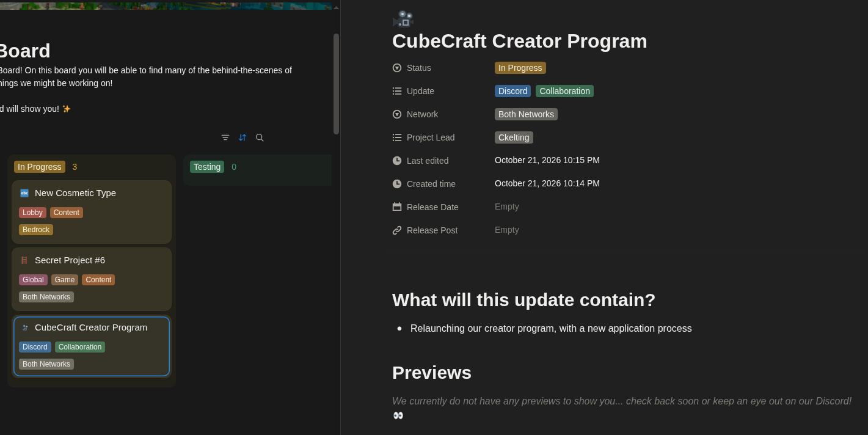Select the Discord tag in Update property

(512, 91)
